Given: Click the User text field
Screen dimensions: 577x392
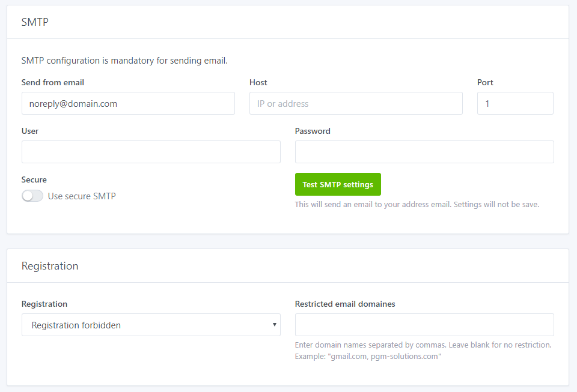Looking at the screenshot, I should click(151, 152).
